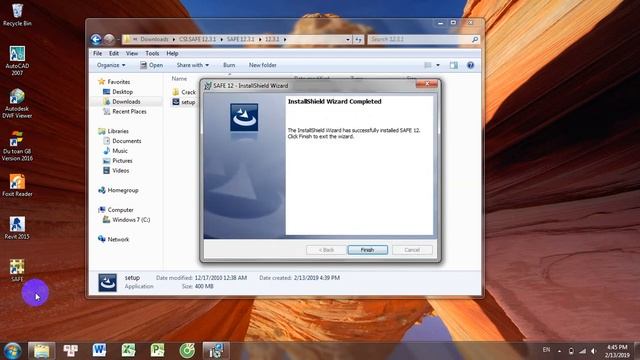
Task: Select Videos library in navigation pane
Action: click(116, 171)
